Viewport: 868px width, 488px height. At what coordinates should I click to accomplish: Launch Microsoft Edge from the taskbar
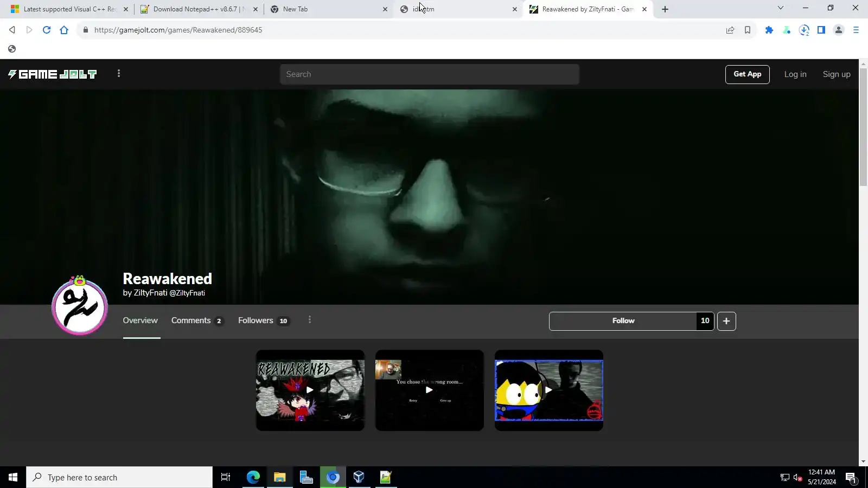tap(253, 477)
